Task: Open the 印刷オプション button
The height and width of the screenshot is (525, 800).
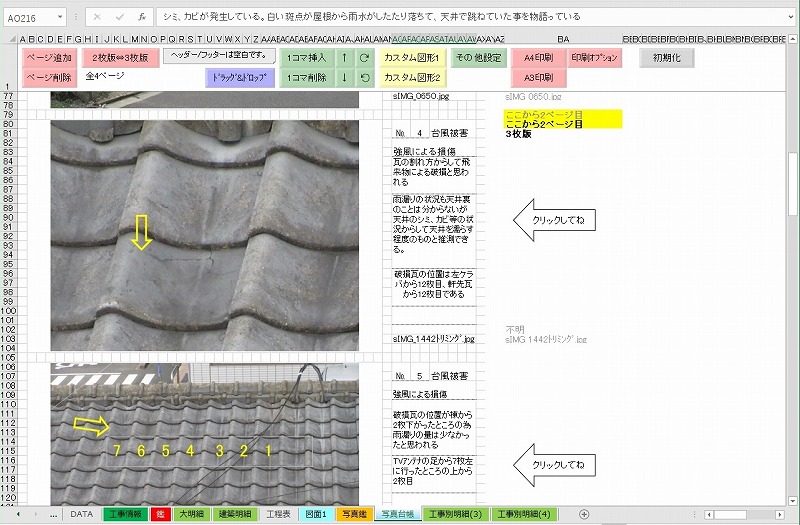Action: [x=594, y=58]
